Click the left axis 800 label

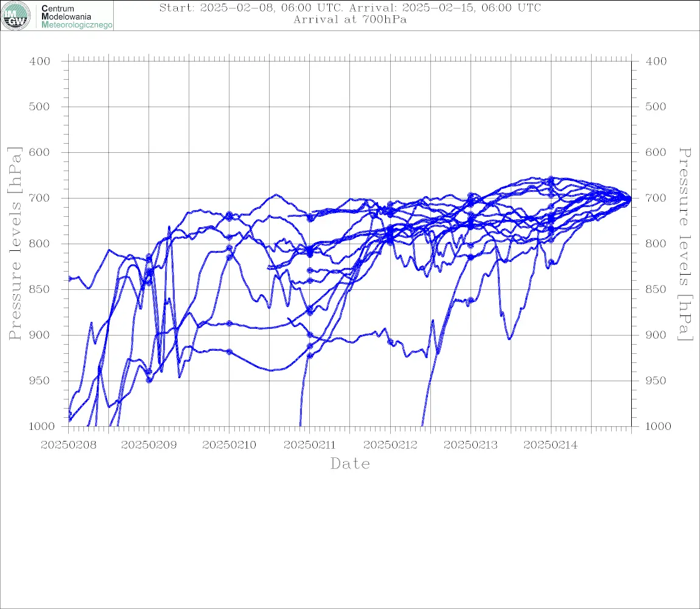[40, 244]
